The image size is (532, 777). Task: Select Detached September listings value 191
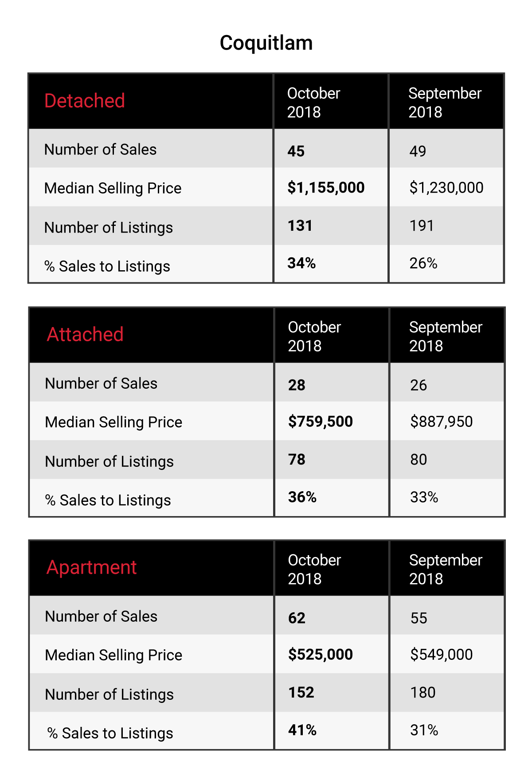tap(422, 226)
